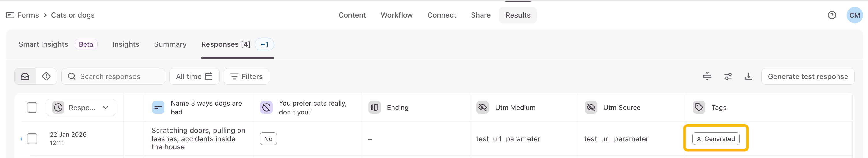Click the download responses icon
Screen dimensions: 868x158
click(749, 77)
